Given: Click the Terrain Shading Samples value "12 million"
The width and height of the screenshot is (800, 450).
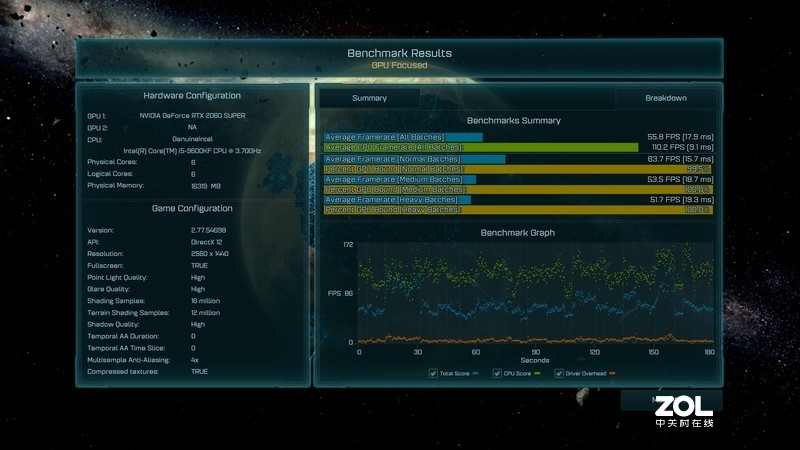Looking at the screenshot, I should pos(206,313).
